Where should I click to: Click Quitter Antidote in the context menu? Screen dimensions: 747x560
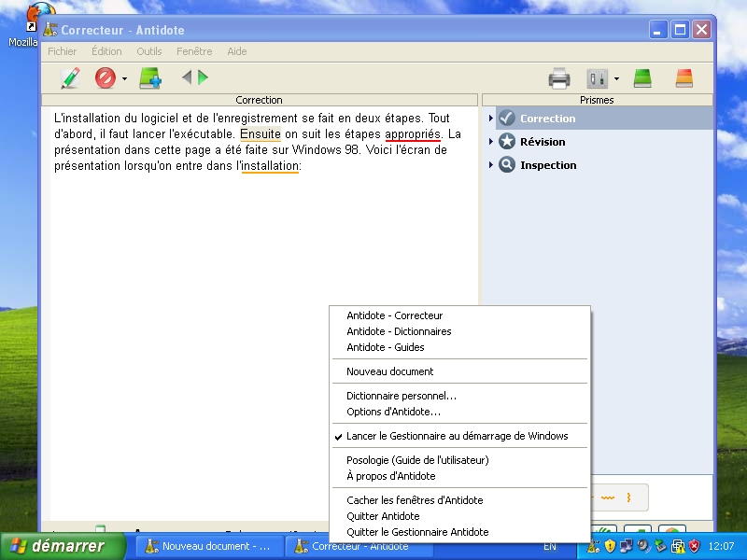coord(383,516)
